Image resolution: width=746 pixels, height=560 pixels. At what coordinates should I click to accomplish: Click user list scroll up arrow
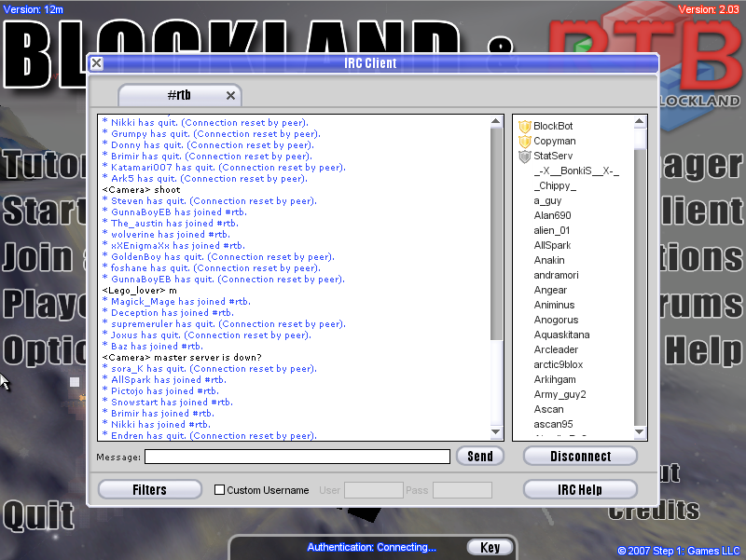pos(640,121)
